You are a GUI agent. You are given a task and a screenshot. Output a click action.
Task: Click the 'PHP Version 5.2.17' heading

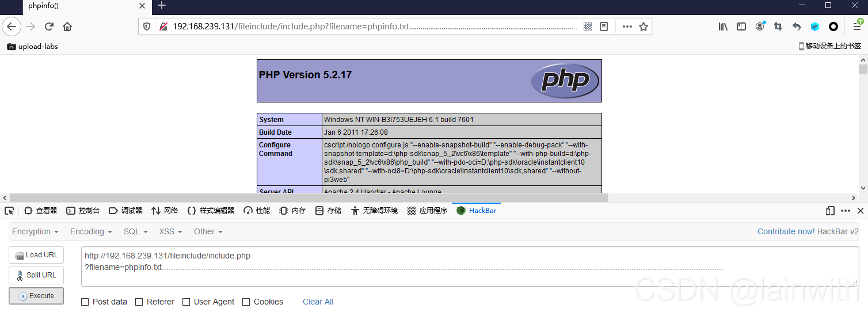coord(305,75)
